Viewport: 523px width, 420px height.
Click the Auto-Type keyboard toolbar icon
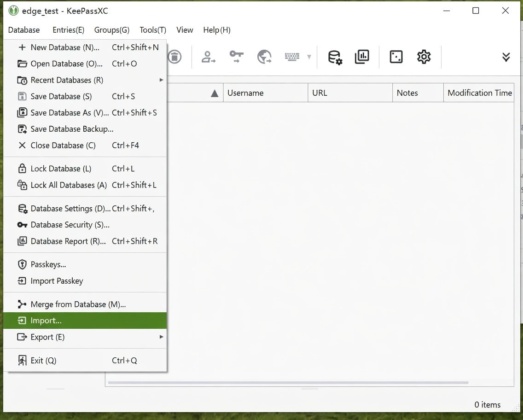pyautogui.click(x=292, y=57)
